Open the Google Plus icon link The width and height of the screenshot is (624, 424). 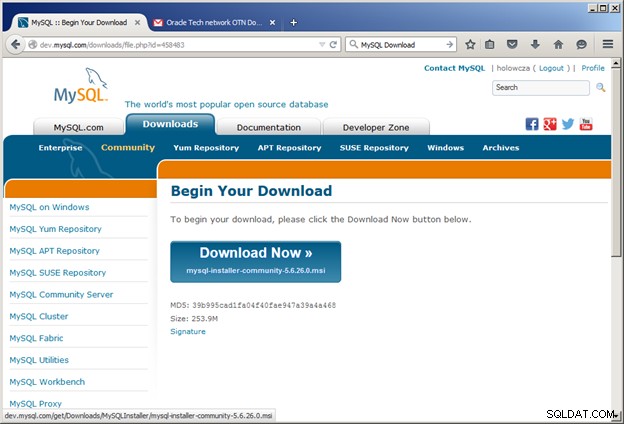click(550, 124)
